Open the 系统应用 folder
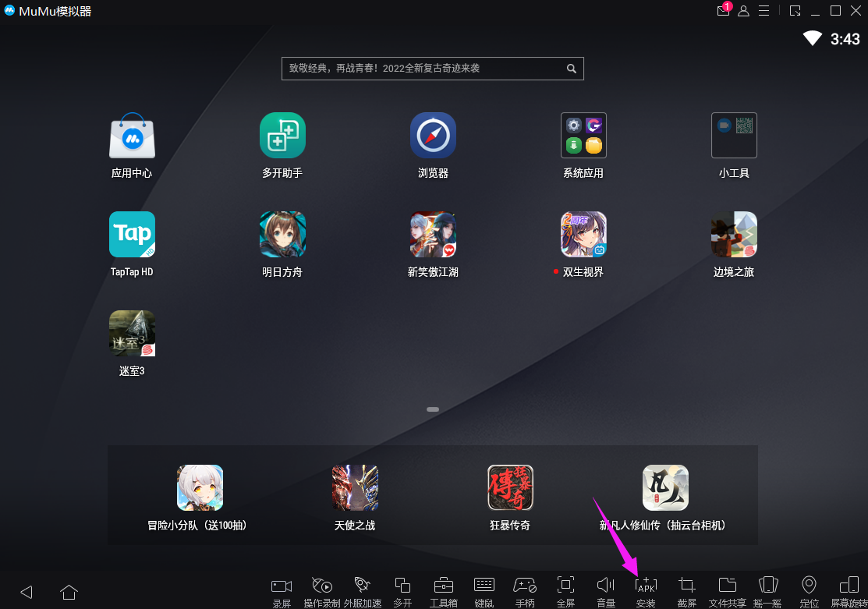 pyautogui.click(x=583, y=136)
